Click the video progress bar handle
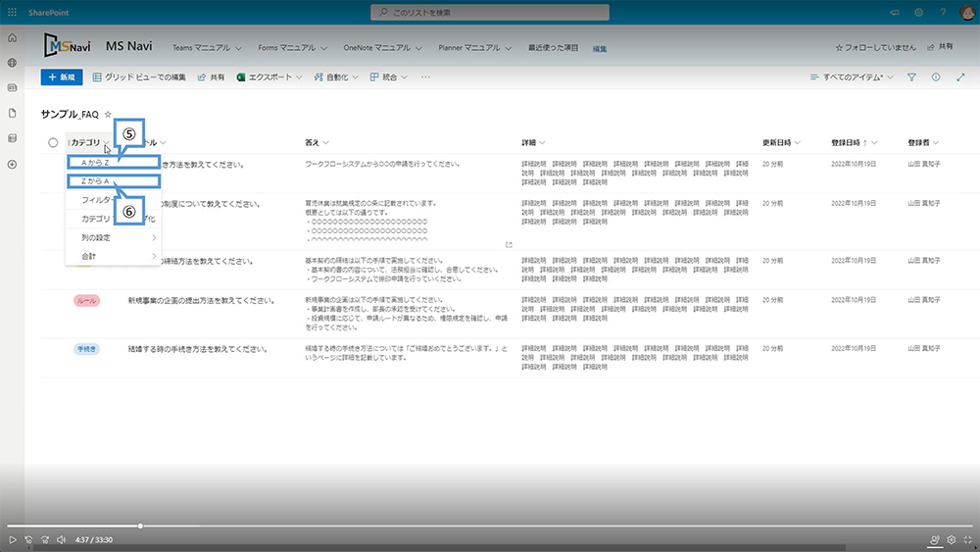 click(140, 527)
